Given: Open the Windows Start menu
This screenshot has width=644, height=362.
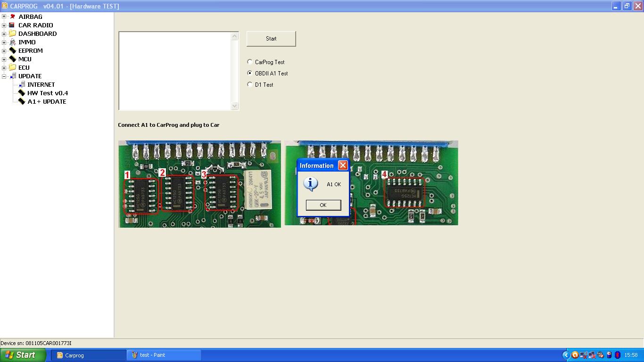Looking at the screenshot, I should pyautogui.click(x=23, y=355).
